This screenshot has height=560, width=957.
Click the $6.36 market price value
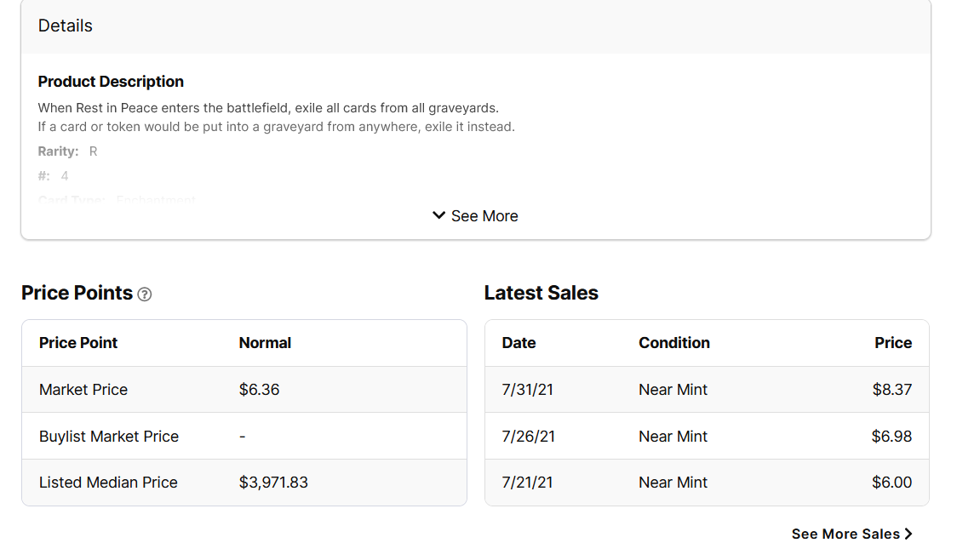tap(259, 390)
